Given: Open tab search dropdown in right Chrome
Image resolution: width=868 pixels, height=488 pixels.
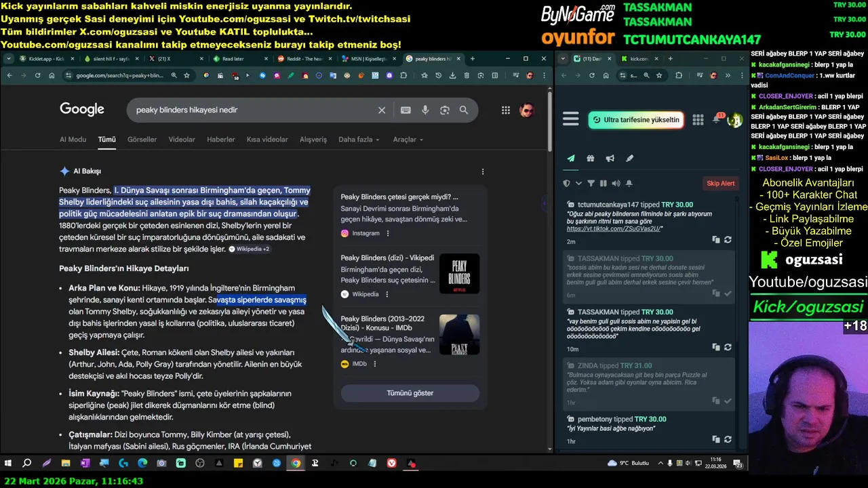Looking at the screenshot, I should point(562,59).
